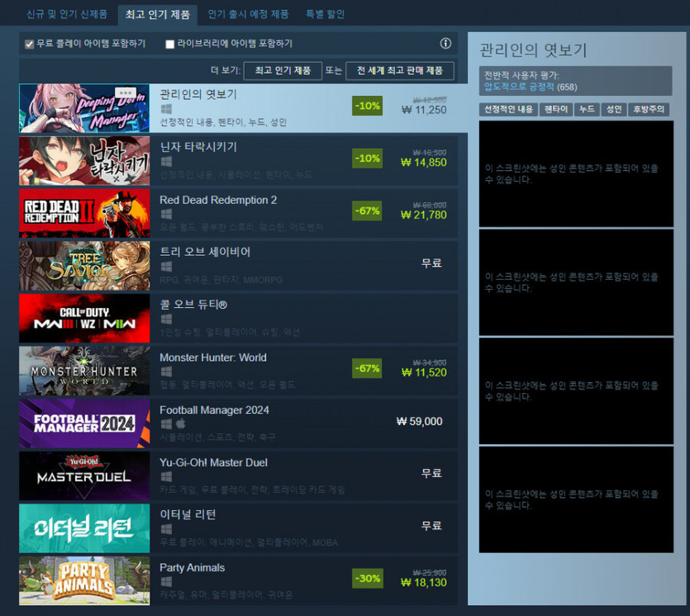
Task: Click title text 닌자 타락시키기
Action: [198, 146]
